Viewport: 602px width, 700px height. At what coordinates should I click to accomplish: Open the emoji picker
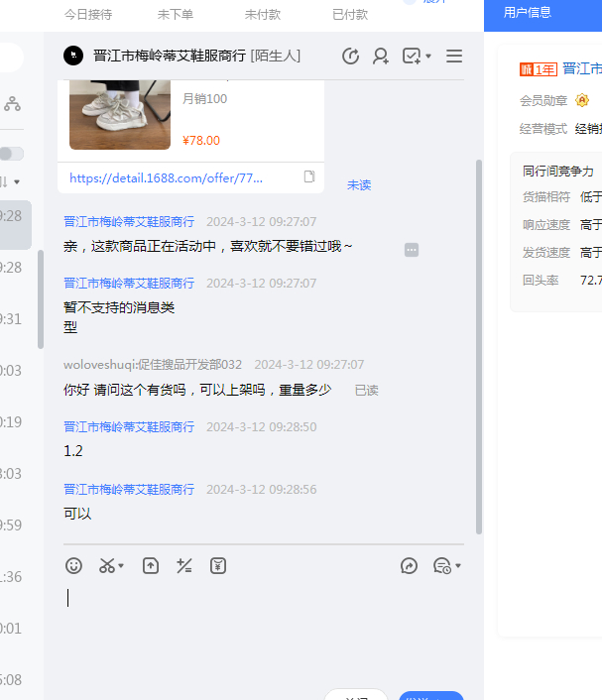click(x=73, y=565)
